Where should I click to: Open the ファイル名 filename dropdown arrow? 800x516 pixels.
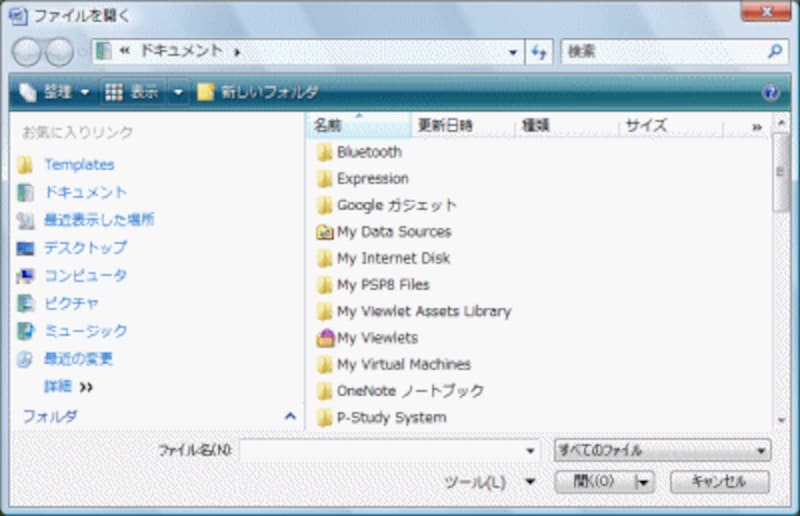tap(530, 451)
